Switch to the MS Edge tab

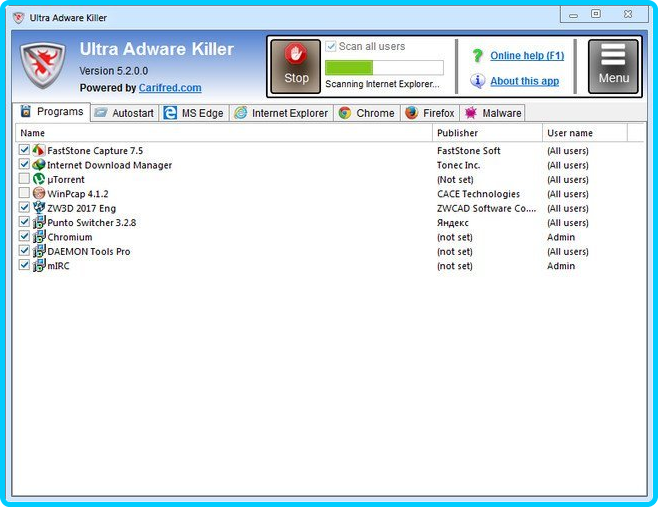(194, 113)
